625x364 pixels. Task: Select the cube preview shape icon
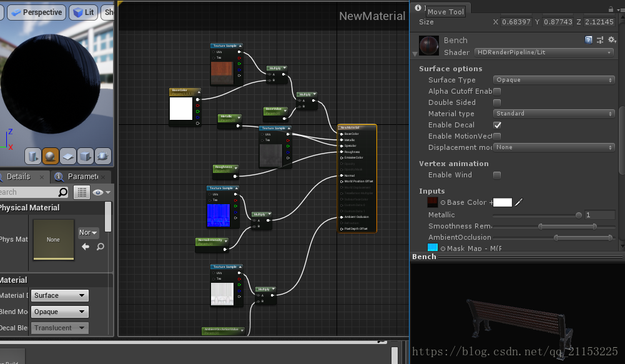click(x=86, y=156)
